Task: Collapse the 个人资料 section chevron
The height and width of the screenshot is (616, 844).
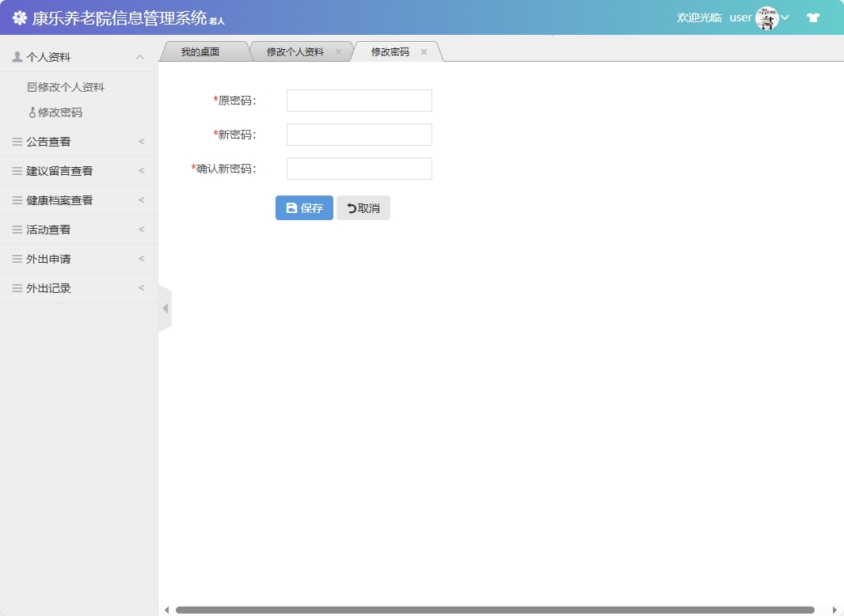Action: [x=141, y=56]
